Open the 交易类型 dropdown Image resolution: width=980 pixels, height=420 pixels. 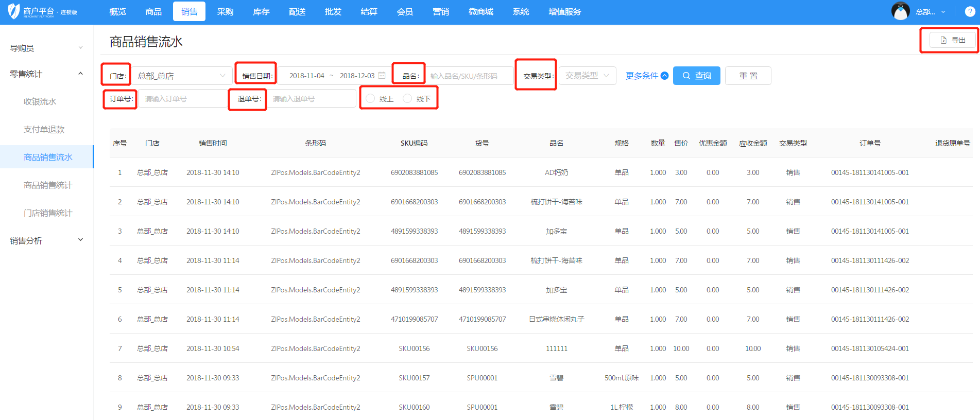coord(587,76)
